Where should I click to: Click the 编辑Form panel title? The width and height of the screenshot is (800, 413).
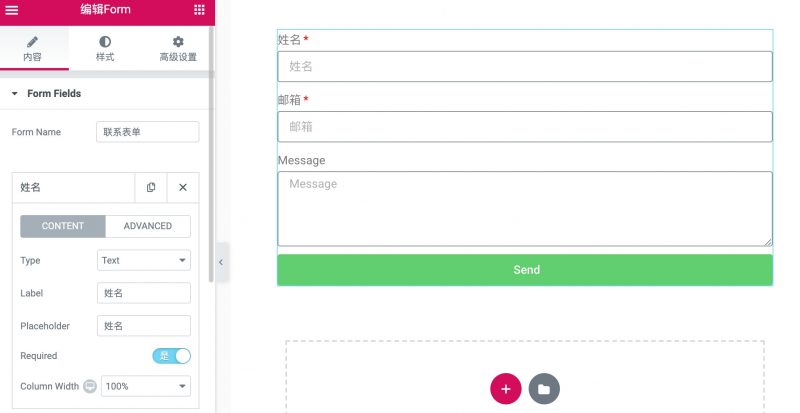(106, 9)
